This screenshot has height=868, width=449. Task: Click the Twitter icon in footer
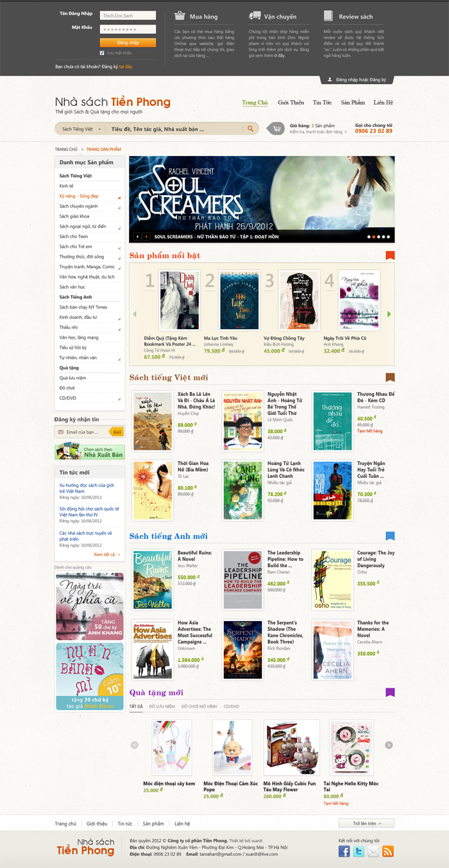(359, 851)
